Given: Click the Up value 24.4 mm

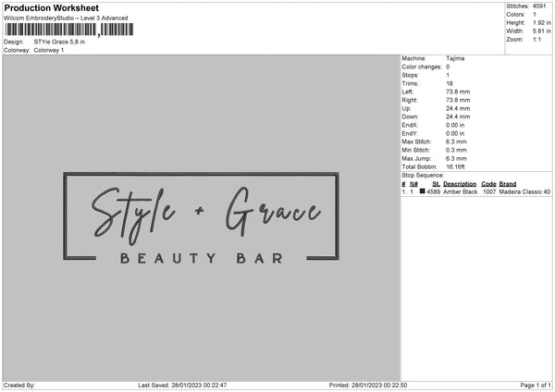Looking at the screenshot, I should pos(458,108).
